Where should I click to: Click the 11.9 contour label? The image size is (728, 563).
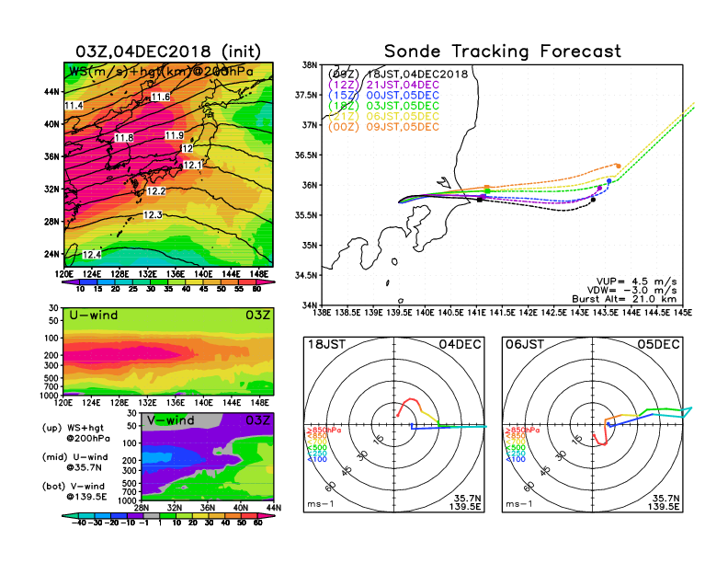pyautogui.click(x=174, y=135)
